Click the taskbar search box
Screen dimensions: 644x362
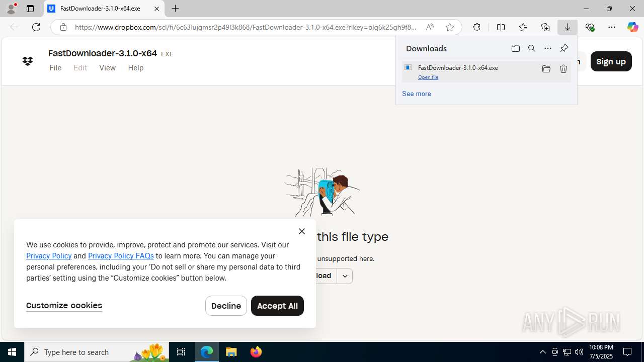pos(97,352)
